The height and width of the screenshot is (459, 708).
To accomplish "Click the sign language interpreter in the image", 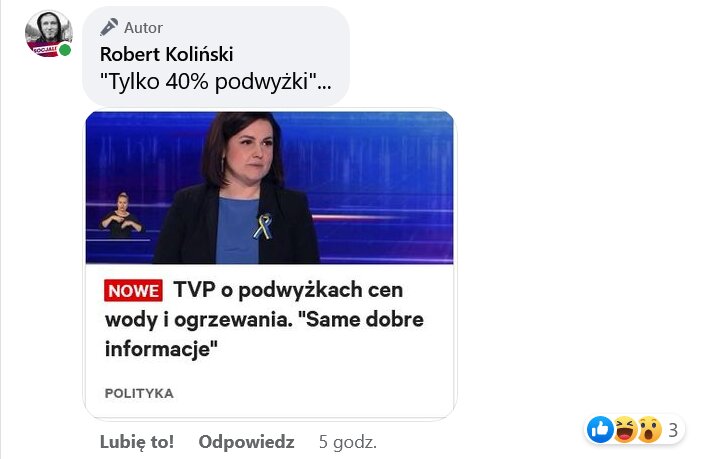I will (x=121, y=215).
